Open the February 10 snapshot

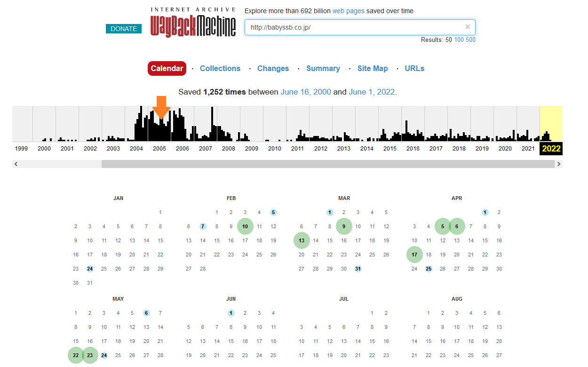[245, 226]
